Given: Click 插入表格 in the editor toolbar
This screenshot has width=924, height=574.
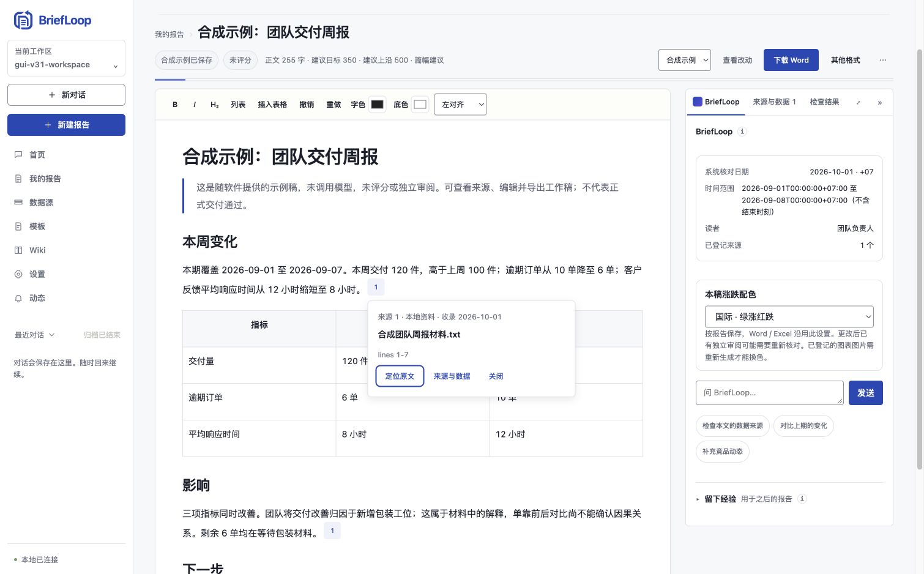Looking at the screenshot, I should click(x=272, y=105).
